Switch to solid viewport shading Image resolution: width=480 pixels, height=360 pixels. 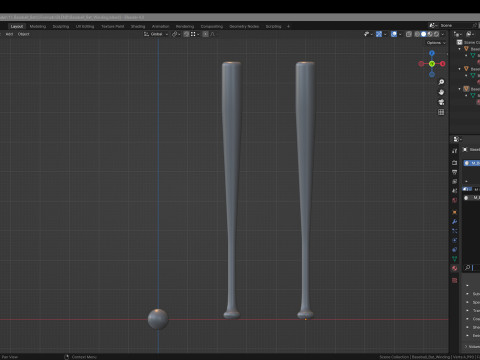[x=423, y=34]
